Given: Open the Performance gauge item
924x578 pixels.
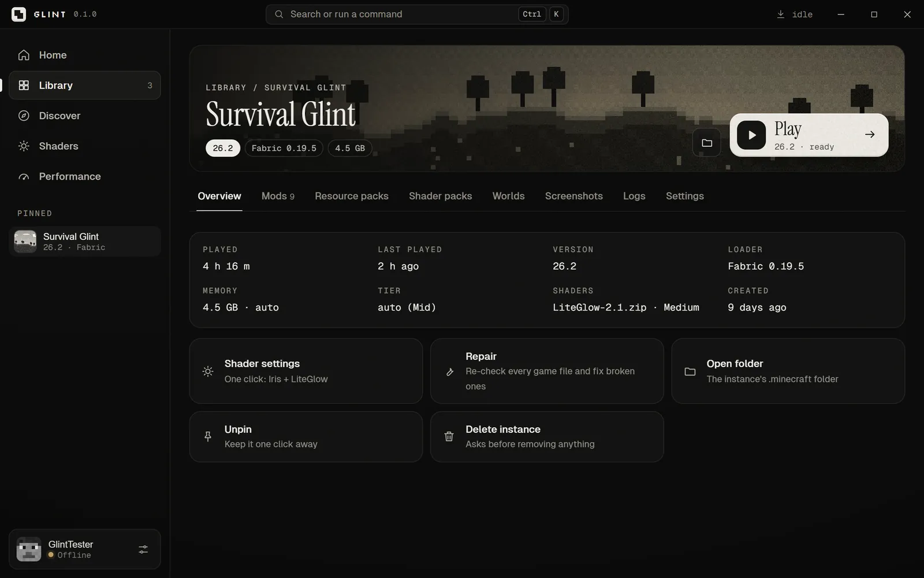Looking at the screenshot, I should [x=84, y=176].
